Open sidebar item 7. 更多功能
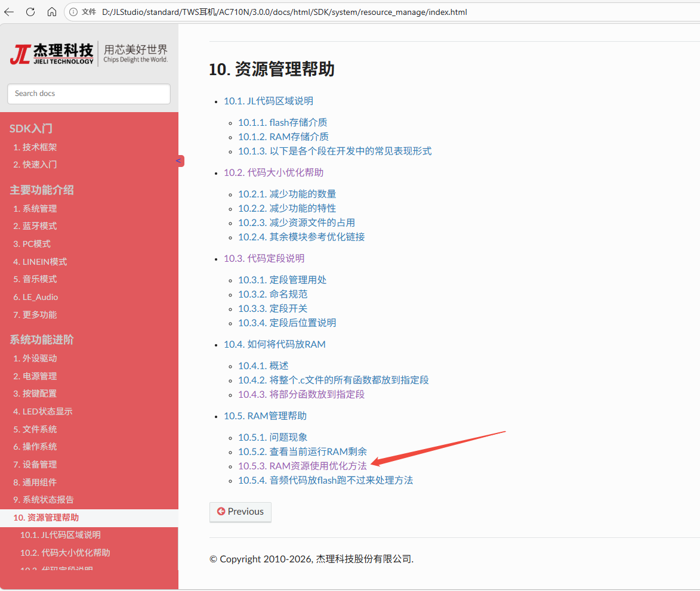This screenshot has height=591, width=700. pos(35,315)
